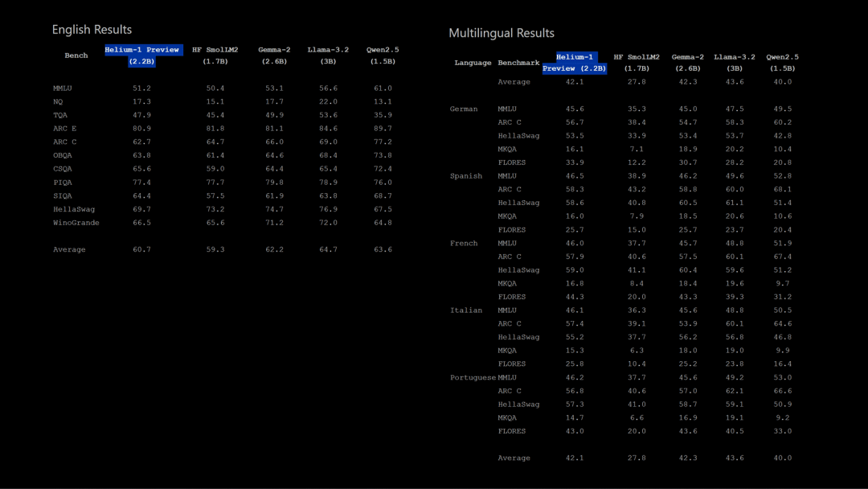
Task: Click English ARC E Qwen2.5 score 89.7
Action: (x=383, y=129)
